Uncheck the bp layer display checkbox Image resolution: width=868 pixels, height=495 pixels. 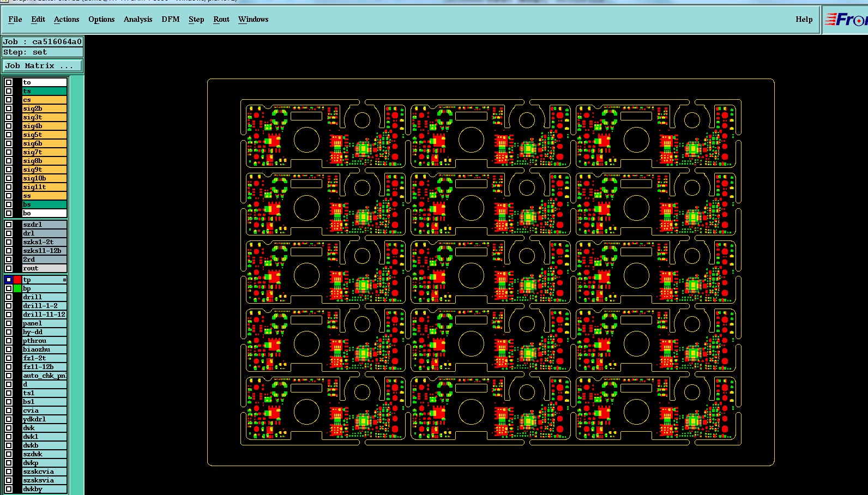click(9, 288)
